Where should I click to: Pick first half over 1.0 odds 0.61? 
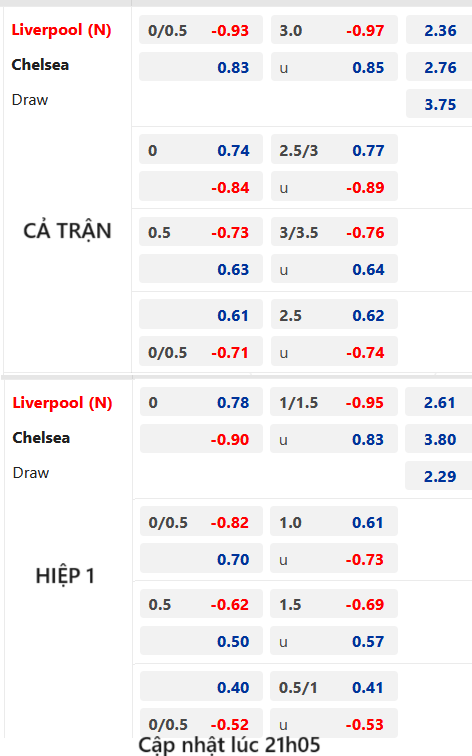pos(334,521)
